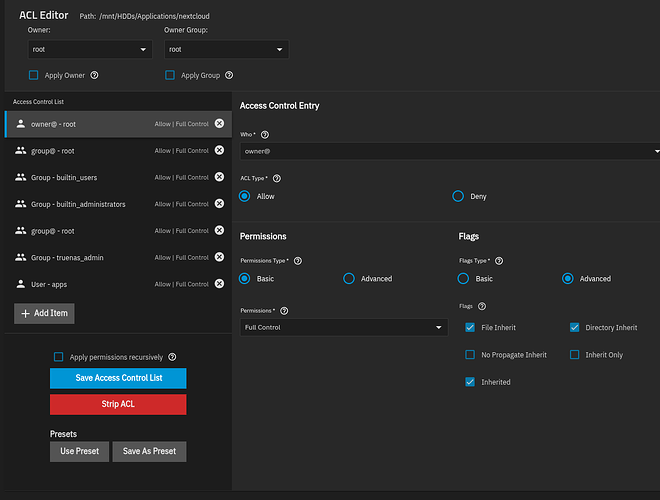660x500 pixels.
Task: Select the Group - builtin_administrators list entry
Action: [x=118, y=204]
